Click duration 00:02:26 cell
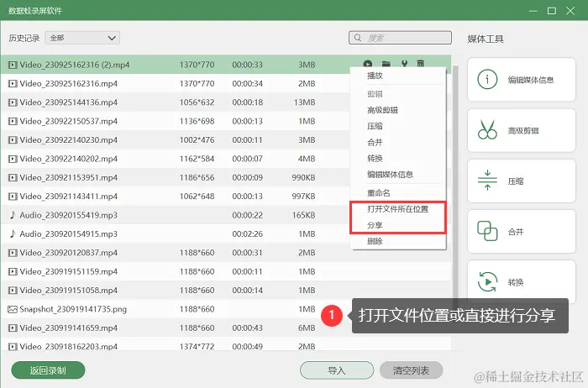The image size is (588, 388). [248, 234]
